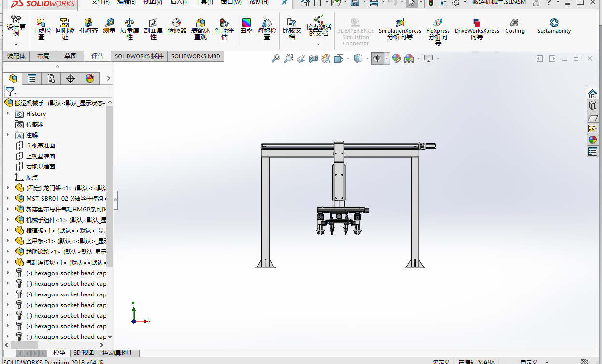Select 前视基准面 in the feature tree
Screen dimensions: 602x364
tap(41, 145)
